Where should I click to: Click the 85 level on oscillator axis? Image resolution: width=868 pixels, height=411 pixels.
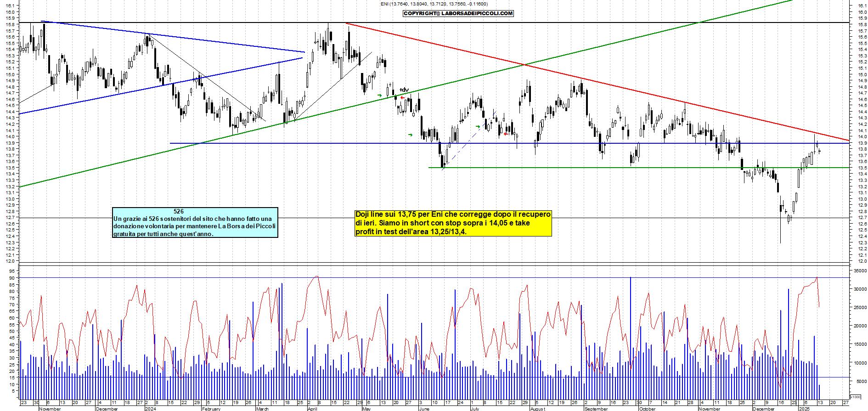(12, 285)
